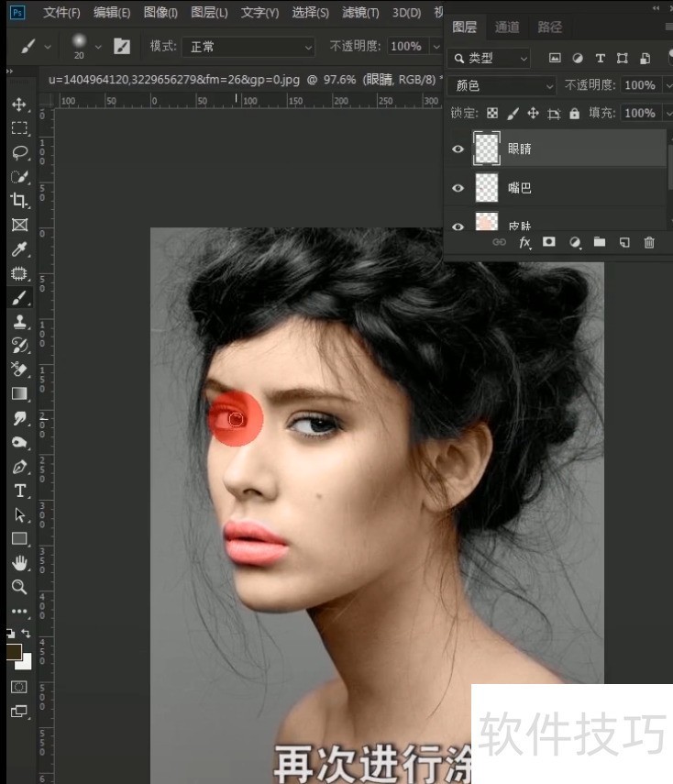Click the foreground color swatch

pyautogui.click(x=14, y=652)
